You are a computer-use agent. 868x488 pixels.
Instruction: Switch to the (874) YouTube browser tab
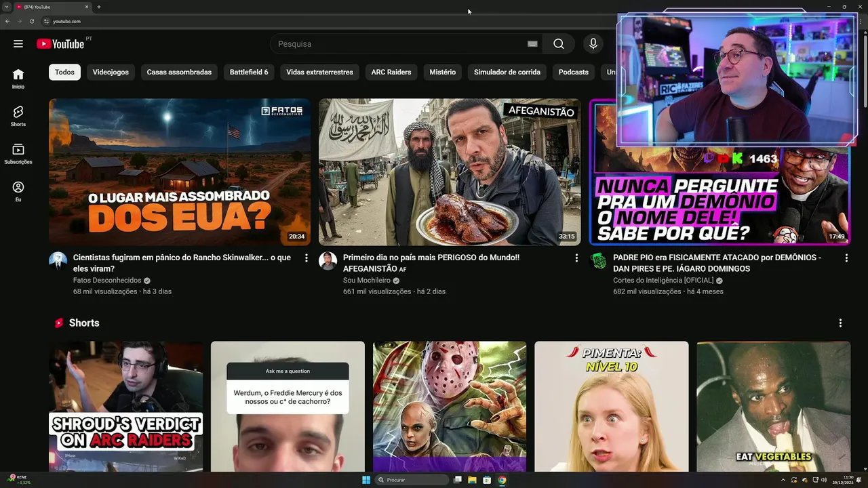coord(51,7)
